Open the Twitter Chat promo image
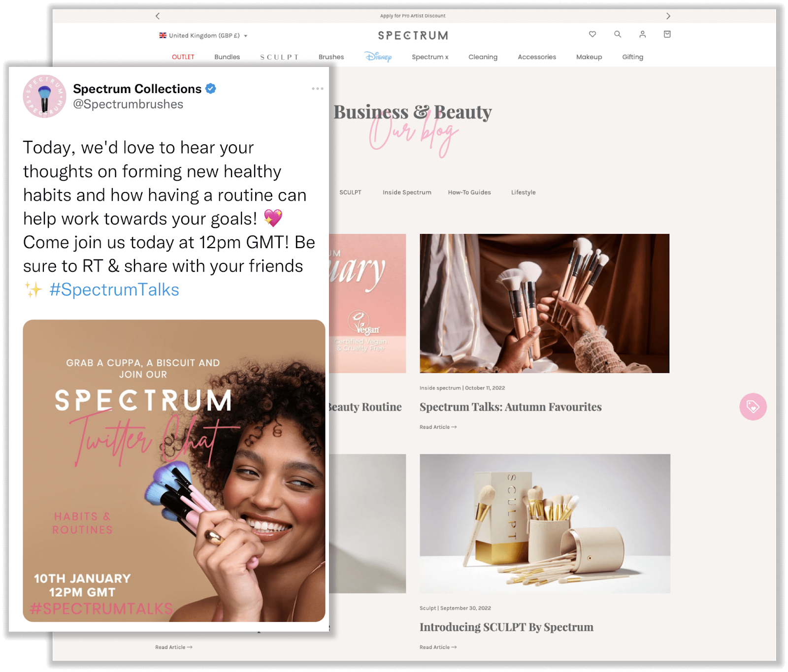Viewport: 788px width, 672px height. click(174, 471)
